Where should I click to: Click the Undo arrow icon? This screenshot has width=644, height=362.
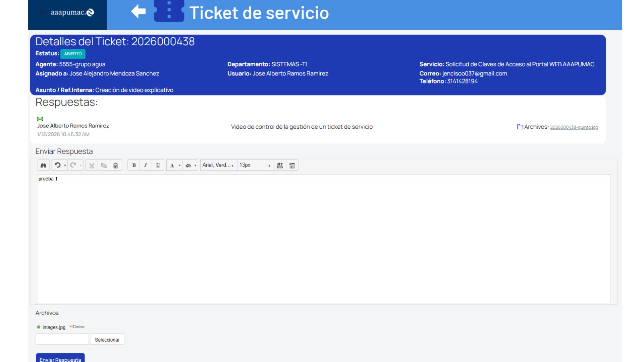tap(57, 165)
